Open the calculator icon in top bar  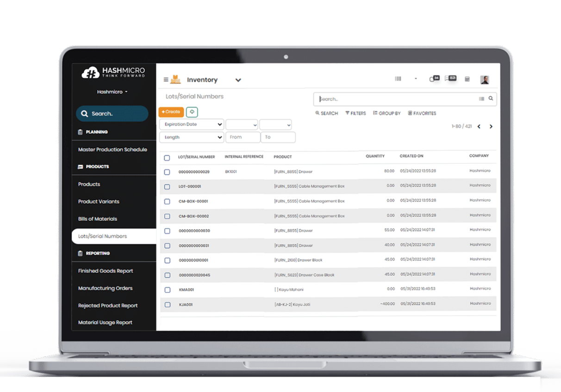click(x=467, y=79)
